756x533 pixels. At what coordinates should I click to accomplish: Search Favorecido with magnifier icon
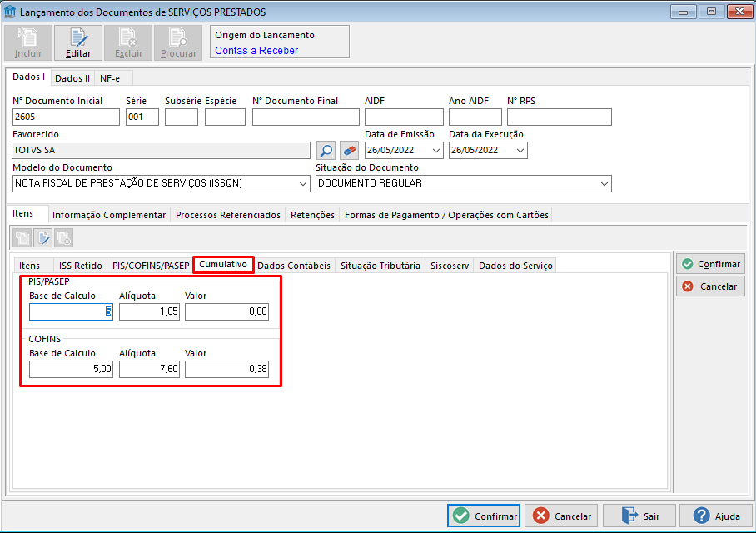326,151
